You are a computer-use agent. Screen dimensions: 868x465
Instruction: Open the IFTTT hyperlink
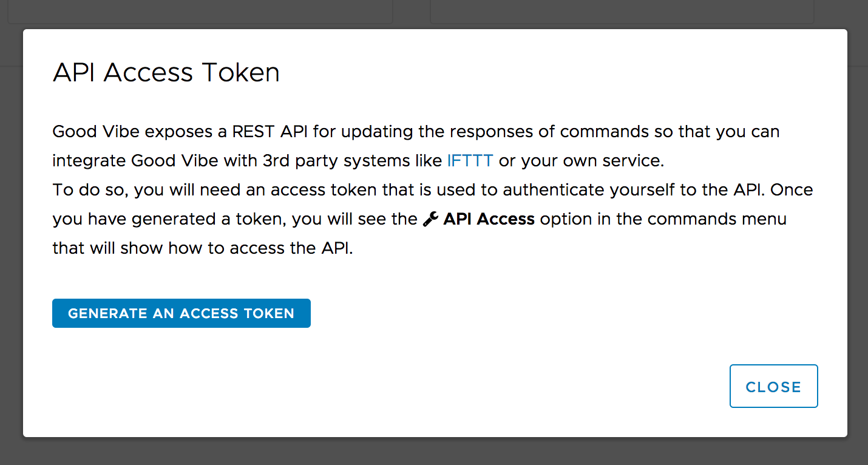[470, 161]
